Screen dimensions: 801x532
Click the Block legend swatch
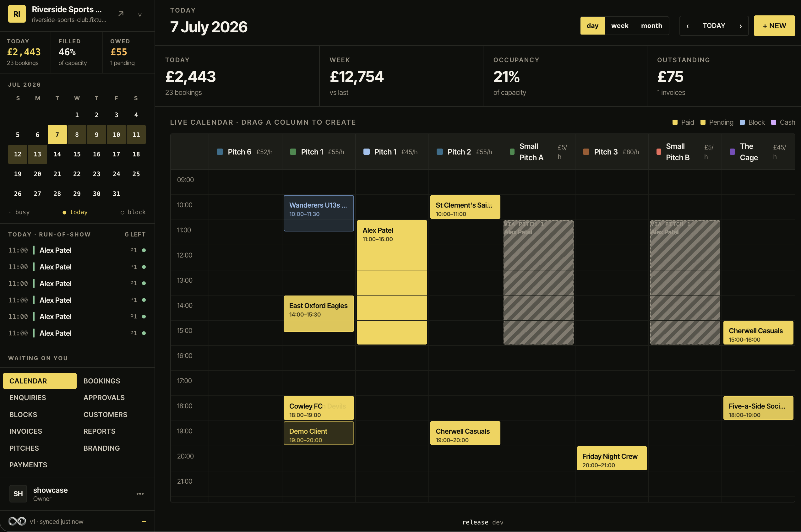[x=742, y=122]
